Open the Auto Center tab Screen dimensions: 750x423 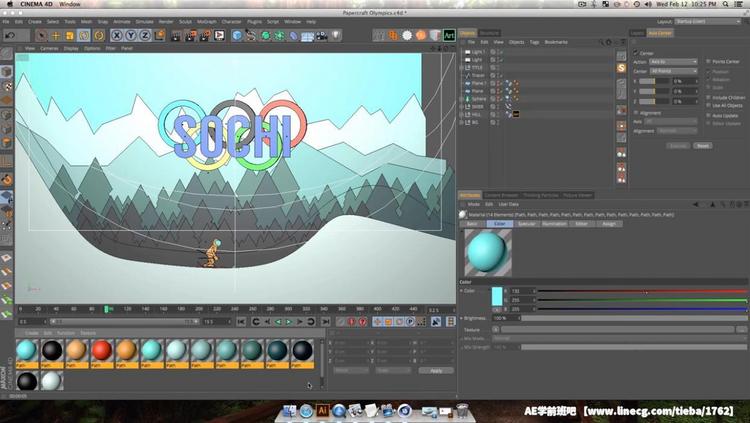point(660,33)
